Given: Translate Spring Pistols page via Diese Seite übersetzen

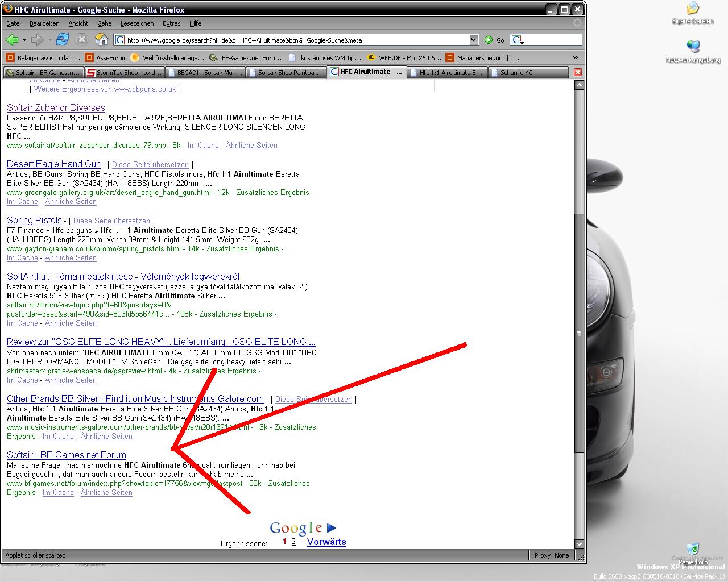Looking at the screenshot, I should click(x=111, y=221).
